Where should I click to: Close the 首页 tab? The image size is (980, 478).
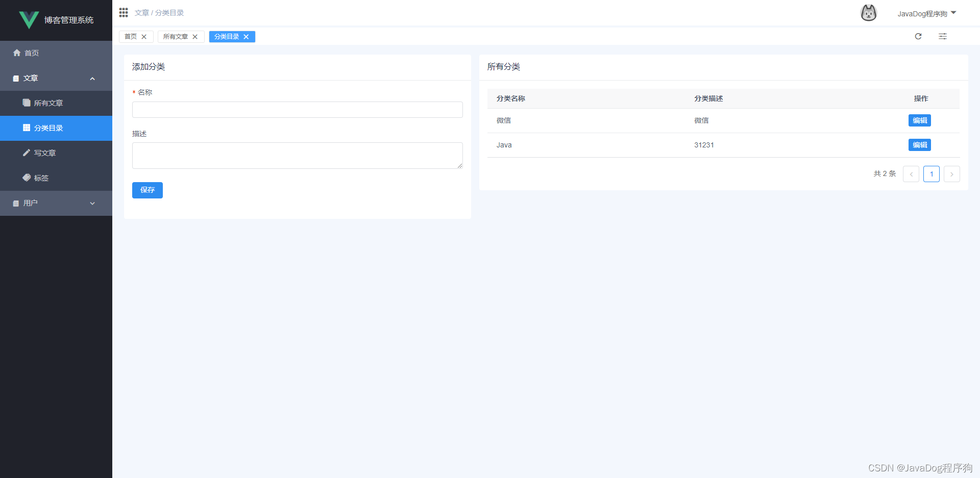(x=144, y=37)
